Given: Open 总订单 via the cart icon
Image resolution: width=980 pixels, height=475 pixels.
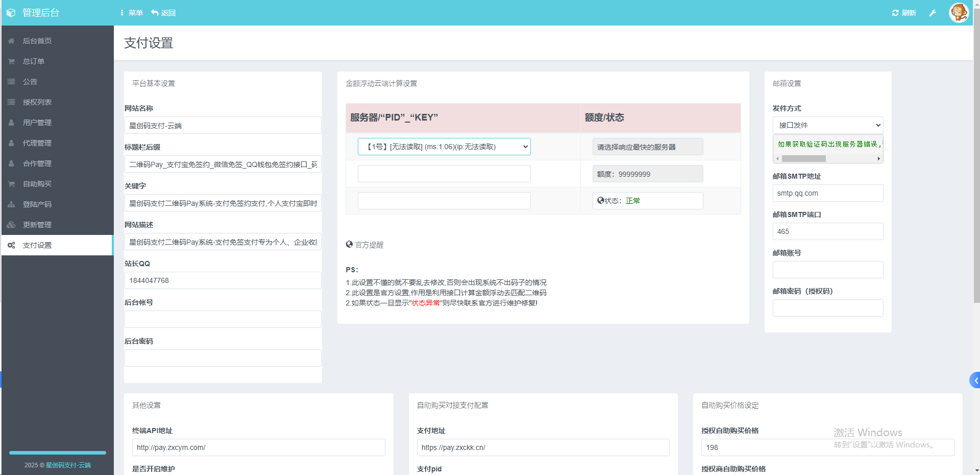Looking at the screenshot, I should 11,61.
